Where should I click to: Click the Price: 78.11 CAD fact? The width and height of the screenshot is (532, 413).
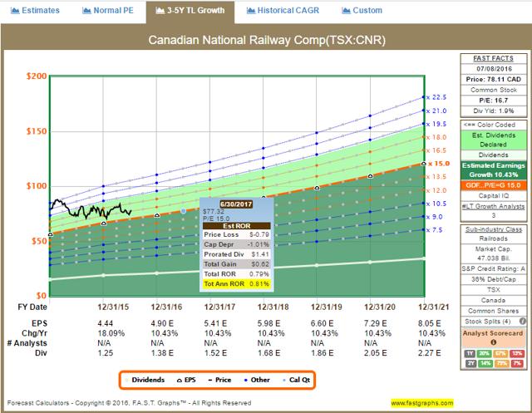pos(493,79)
